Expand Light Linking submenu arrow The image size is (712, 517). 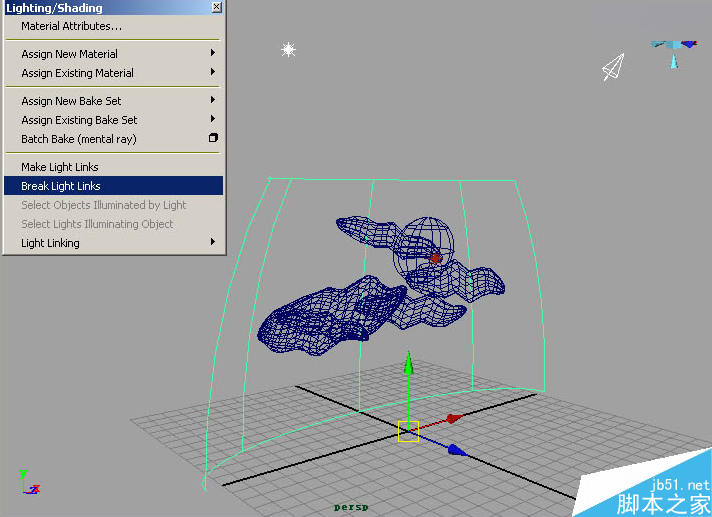213,241
